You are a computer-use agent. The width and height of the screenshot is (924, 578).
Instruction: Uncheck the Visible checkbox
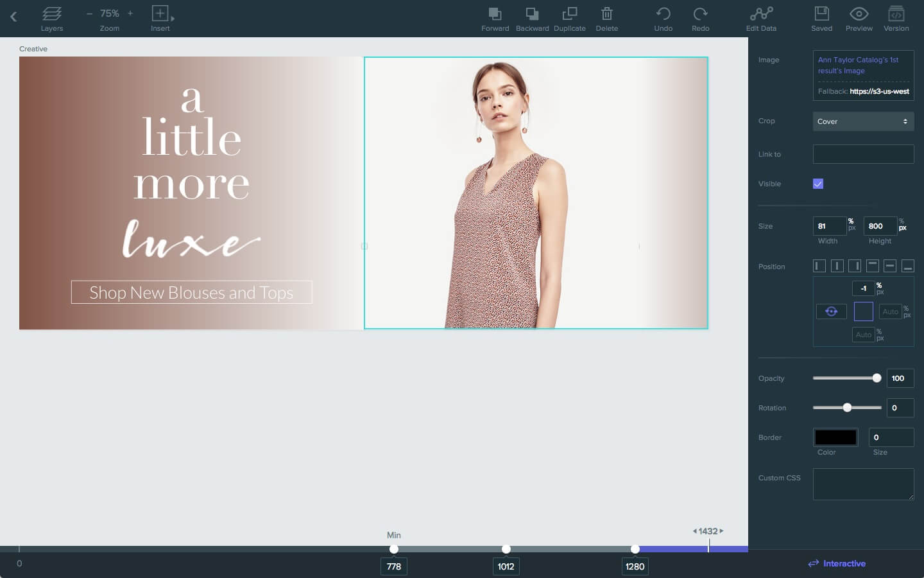(818, 184)
